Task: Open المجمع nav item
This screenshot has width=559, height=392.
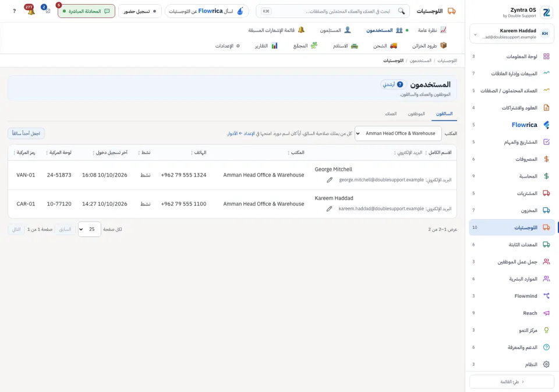Action: [305, 45]
